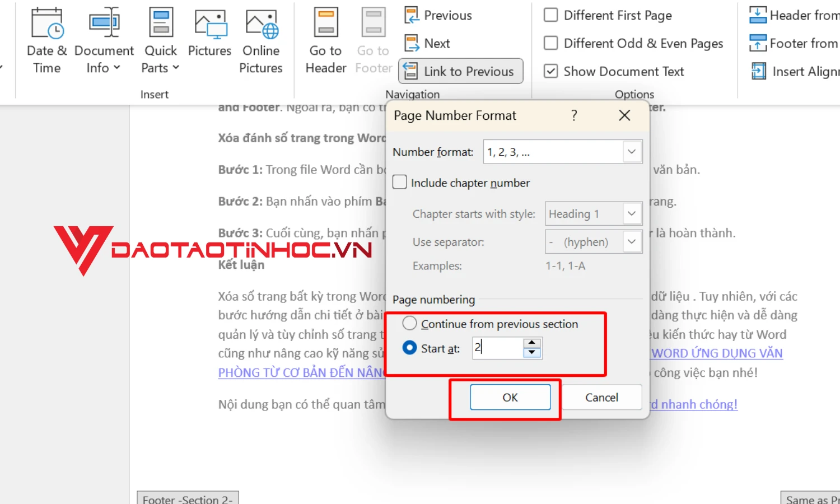Select Continue from previous section
The width and height of the screenshot is (840, 504).
coord(409,323)
